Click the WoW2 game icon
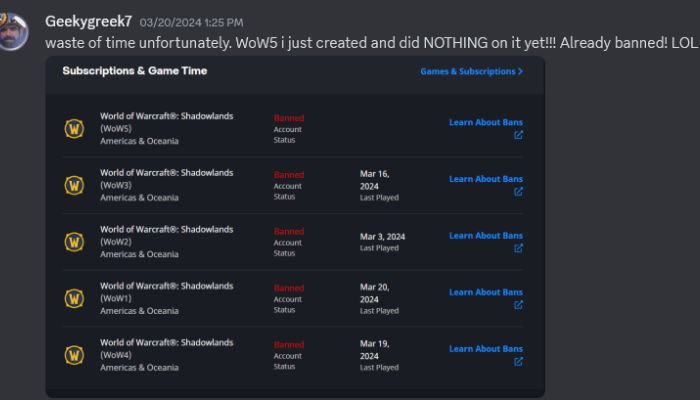The image size is (700, 400). pyautogui.click(x=74, y=242)
